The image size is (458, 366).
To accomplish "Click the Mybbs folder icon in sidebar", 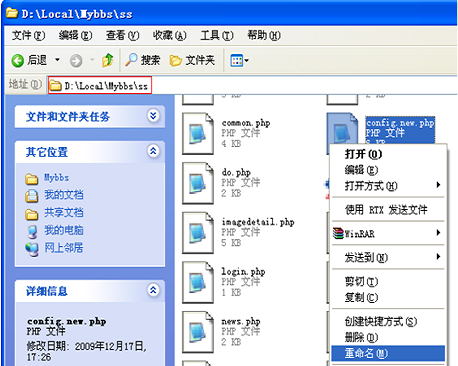I will click(32, 179).
